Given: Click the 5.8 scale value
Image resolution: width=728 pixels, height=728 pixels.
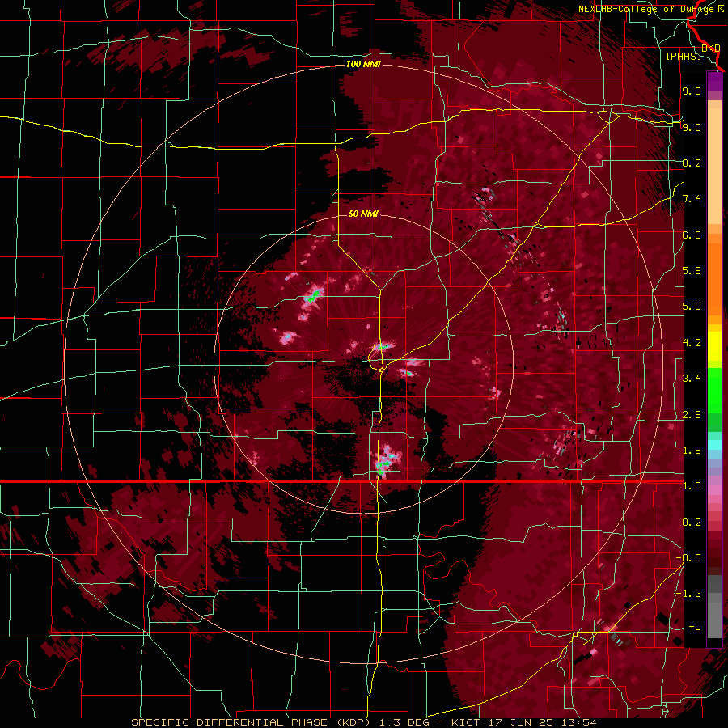Looking at the screenshot, I should pyautogui.click(x=692, y=271).
